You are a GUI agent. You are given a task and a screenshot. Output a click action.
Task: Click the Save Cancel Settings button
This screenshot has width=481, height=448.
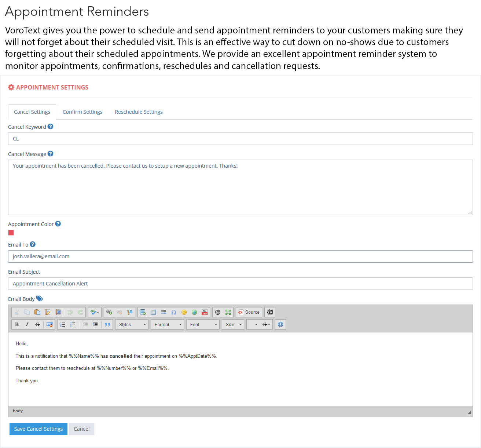38,429
